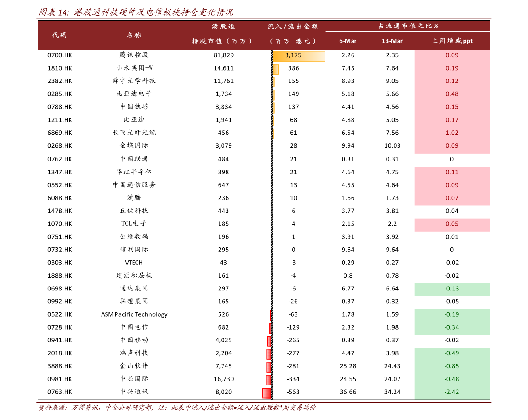
Task: Select the 6-Mar column header
Action: (348, 41)
